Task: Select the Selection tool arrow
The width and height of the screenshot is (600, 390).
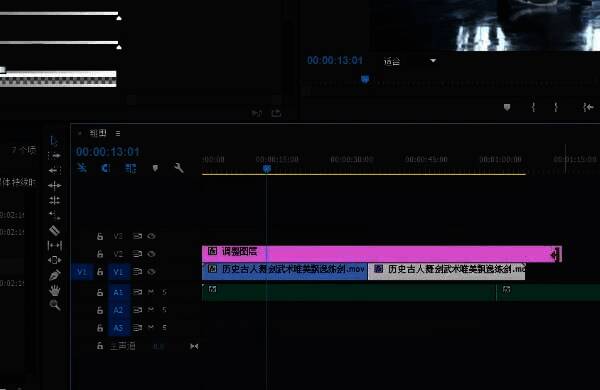Action: click(x=54, y=141)
